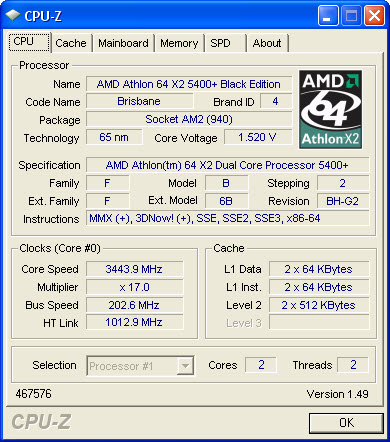Click the x 17.0 multiplier value
Image resolution: width=390 pixels, height=442 pixels.
click(x=134, y=287)
